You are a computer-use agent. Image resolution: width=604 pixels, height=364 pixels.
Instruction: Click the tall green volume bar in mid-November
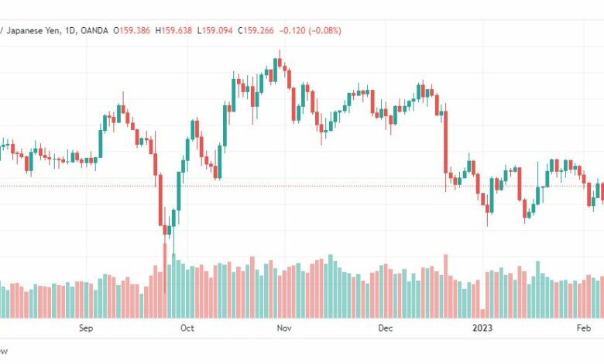point(330,287)
